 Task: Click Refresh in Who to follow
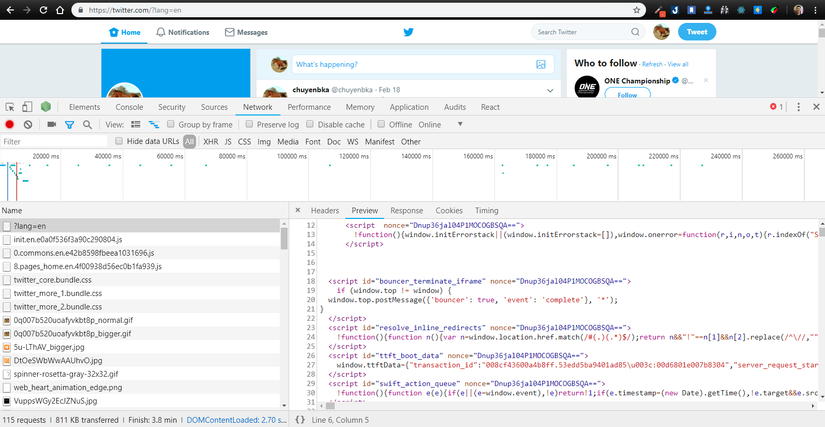pyautogui.click(x=652, y=64)
